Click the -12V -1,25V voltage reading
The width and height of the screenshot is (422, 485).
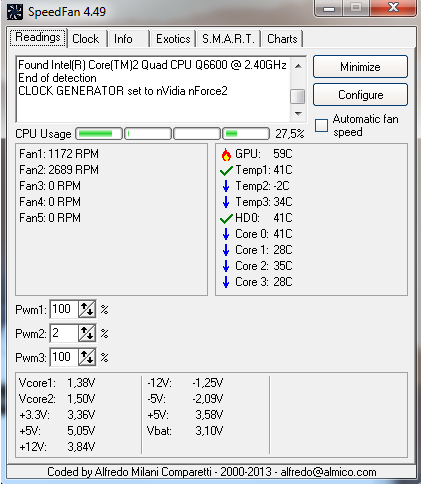click(x=185, y=383)
